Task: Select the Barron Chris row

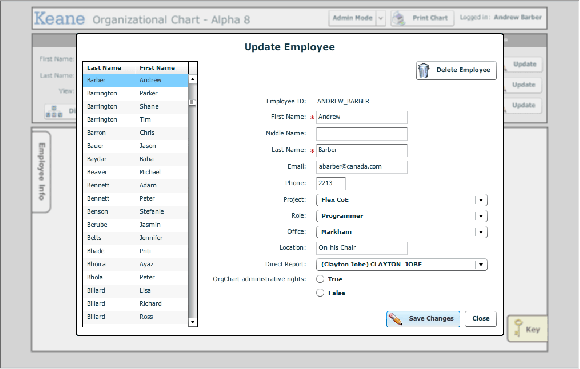Action: [x=136, y=133]
